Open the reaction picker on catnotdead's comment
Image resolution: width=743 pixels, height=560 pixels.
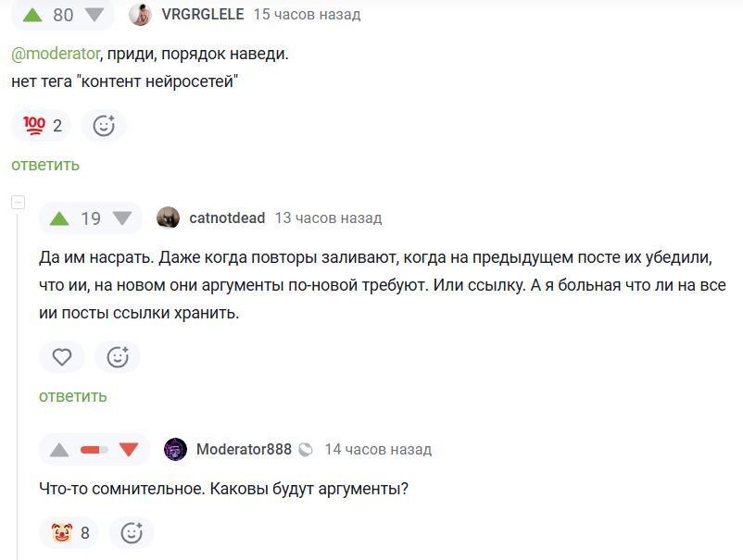pyautogui.click(x=118, y=357)
